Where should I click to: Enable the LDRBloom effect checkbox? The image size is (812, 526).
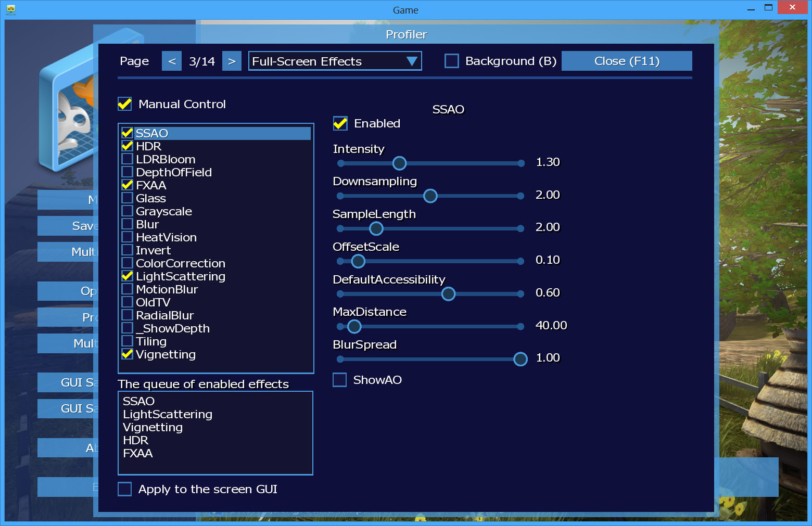point(127,159)
